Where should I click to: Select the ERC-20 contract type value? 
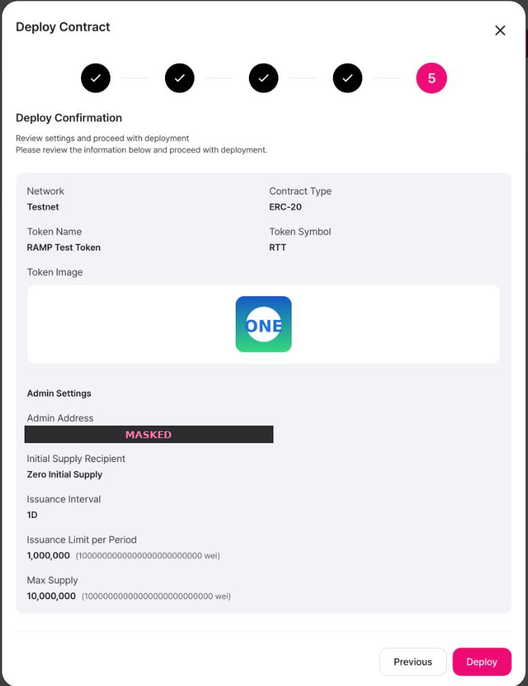coord(285,207)
